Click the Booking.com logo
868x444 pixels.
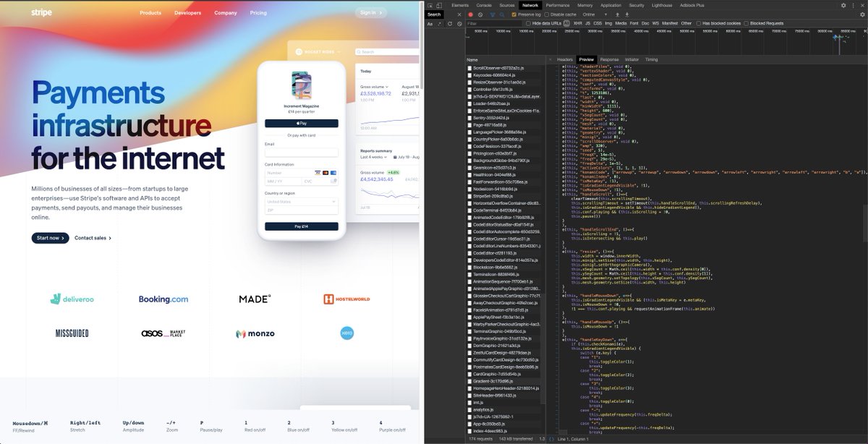tap(163, 299)
